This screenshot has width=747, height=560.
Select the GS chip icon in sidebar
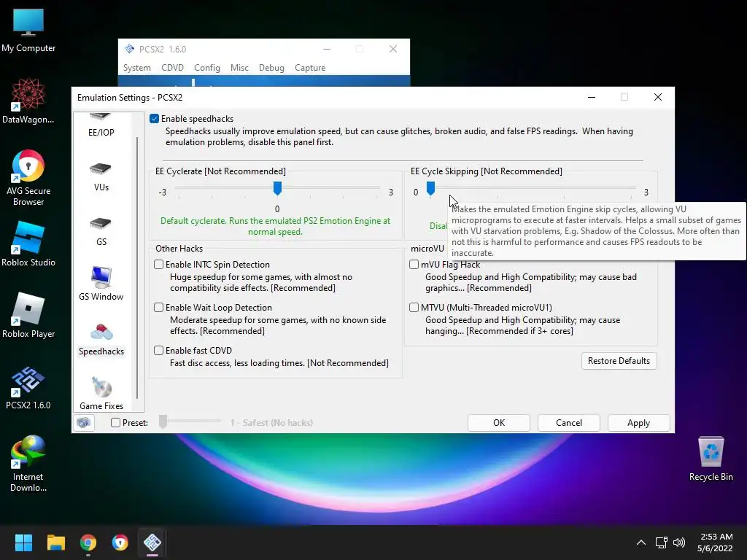click(101, 223)
